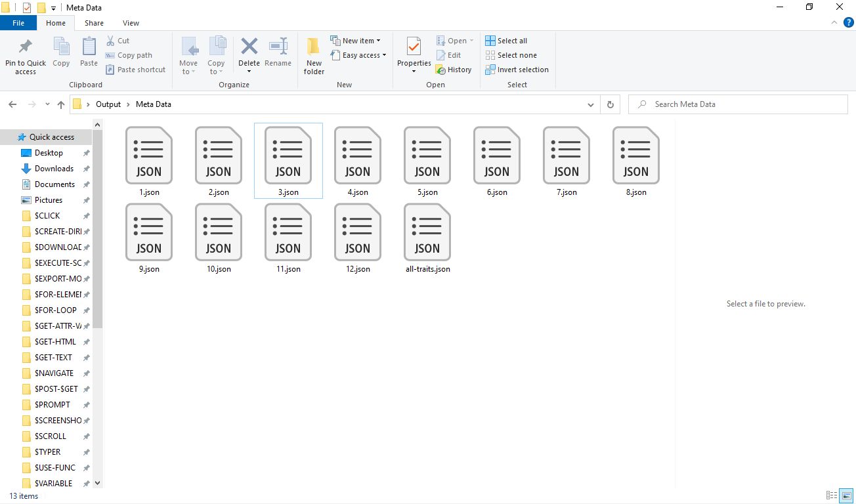This screenshot has width=856, height=504.
Task: Click Meta Data in the address path
Action: 154,104
